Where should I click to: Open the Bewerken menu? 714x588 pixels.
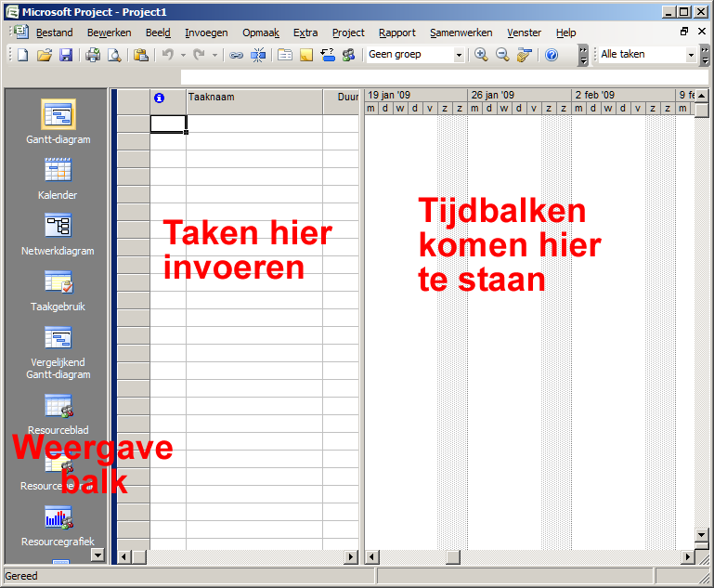[x=110, y=33]
